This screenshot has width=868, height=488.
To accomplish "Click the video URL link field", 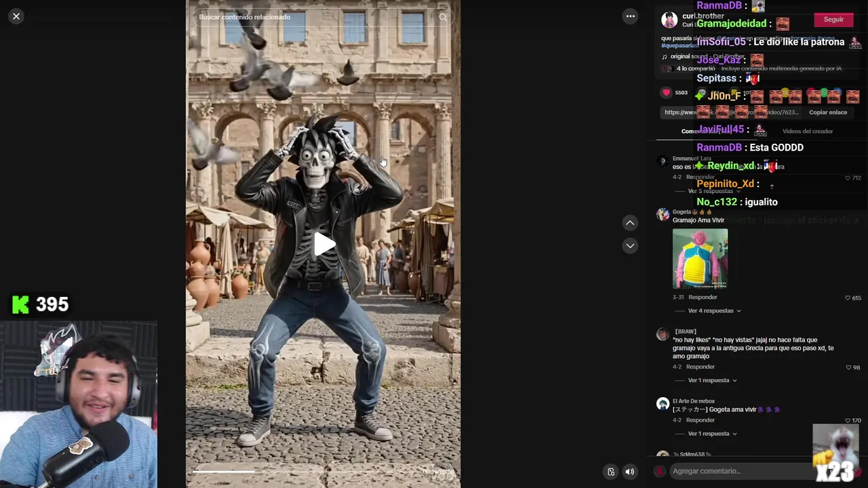I will point(732,113).
